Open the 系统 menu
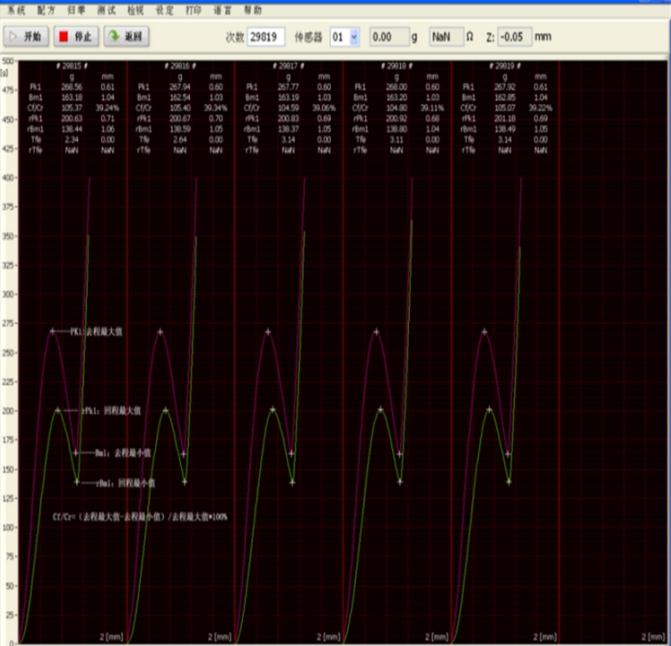The height and width of the screenshot is (646, 671). coord(16,10)
